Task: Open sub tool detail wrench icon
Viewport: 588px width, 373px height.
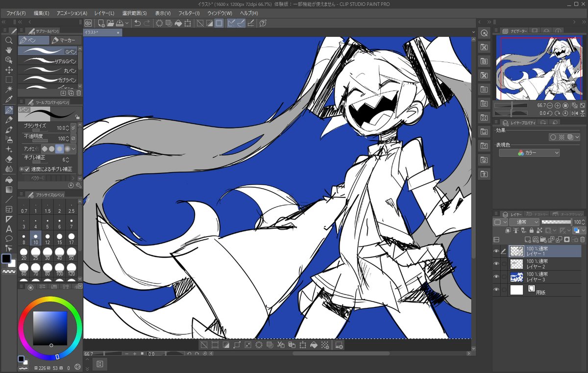Action: tap(78, 185)
